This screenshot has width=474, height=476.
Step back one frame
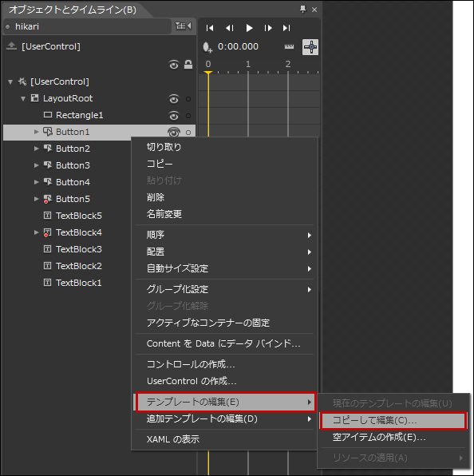tap(230, 28)
